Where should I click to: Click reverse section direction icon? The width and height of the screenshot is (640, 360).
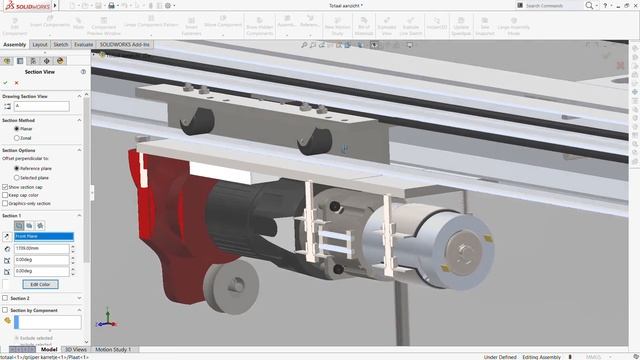pyautogui.click(x=7, y=236)
